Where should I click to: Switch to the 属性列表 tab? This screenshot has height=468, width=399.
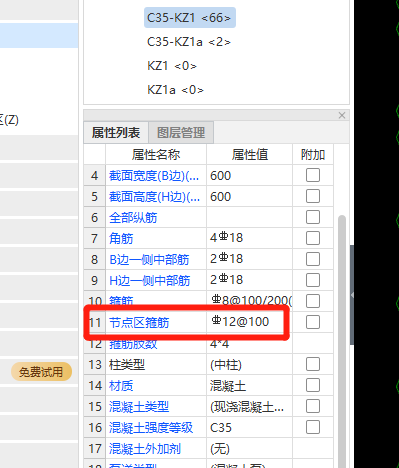116,133
